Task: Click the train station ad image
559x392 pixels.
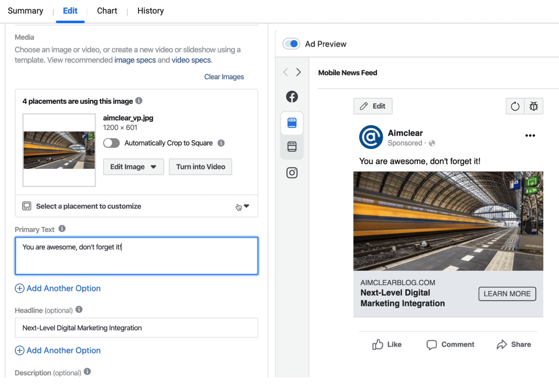Action: [448, 221]
